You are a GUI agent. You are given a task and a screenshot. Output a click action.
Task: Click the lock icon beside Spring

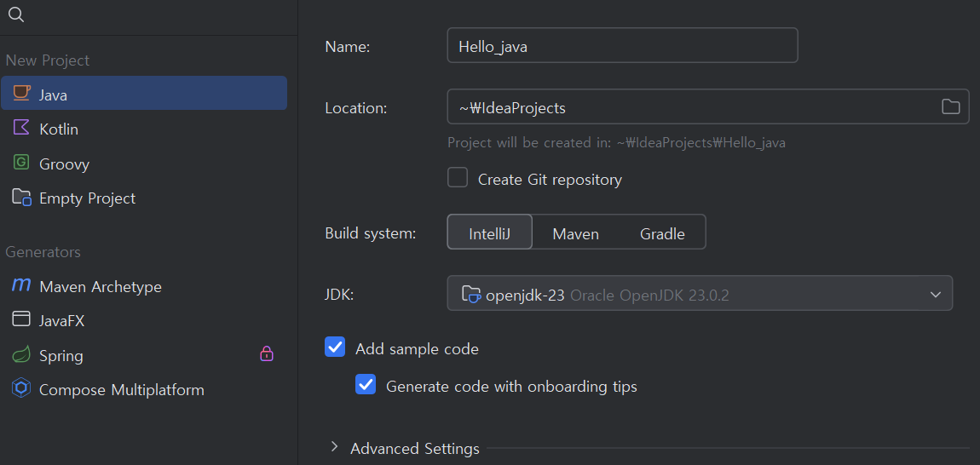point(267,353)
